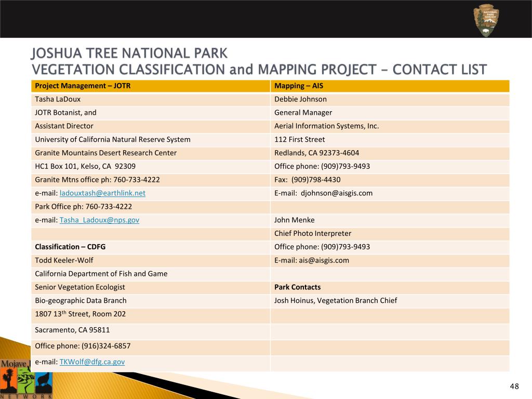Select 'E-mail: djohnson@aisgis.com' cell

(x=390, y=193)
